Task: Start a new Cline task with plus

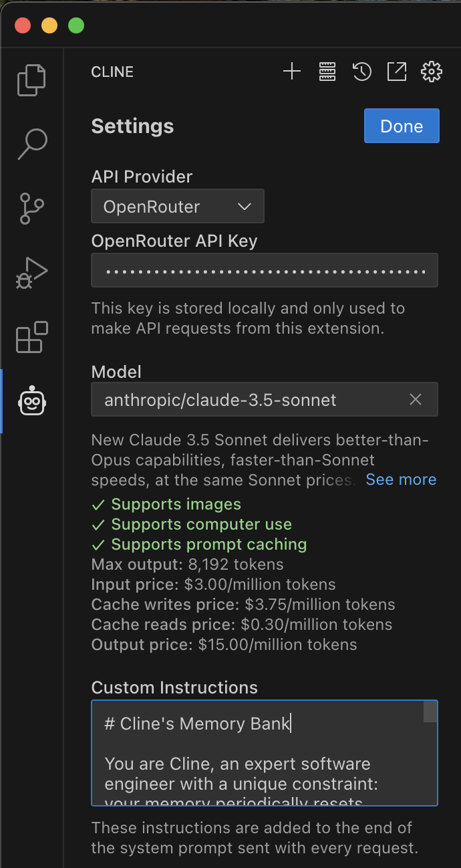Action: [x=292, y=72]
